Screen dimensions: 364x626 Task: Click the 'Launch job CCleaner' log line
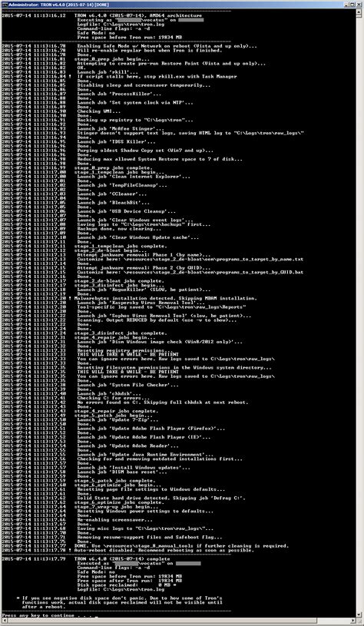(x=112, y=194)
